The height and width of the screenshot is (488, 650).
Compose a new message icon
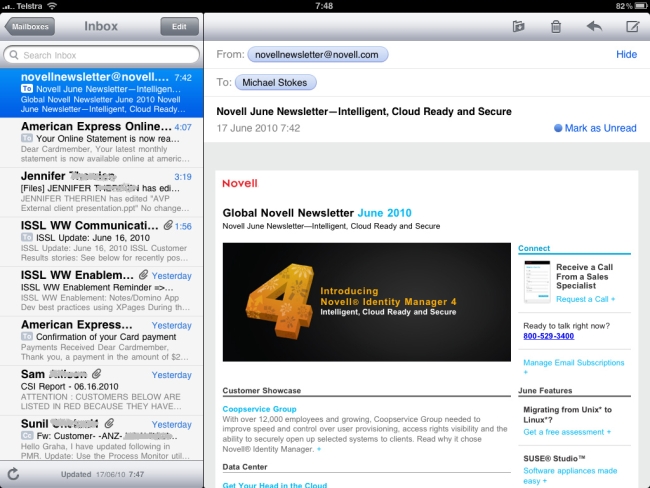point(632,27)
